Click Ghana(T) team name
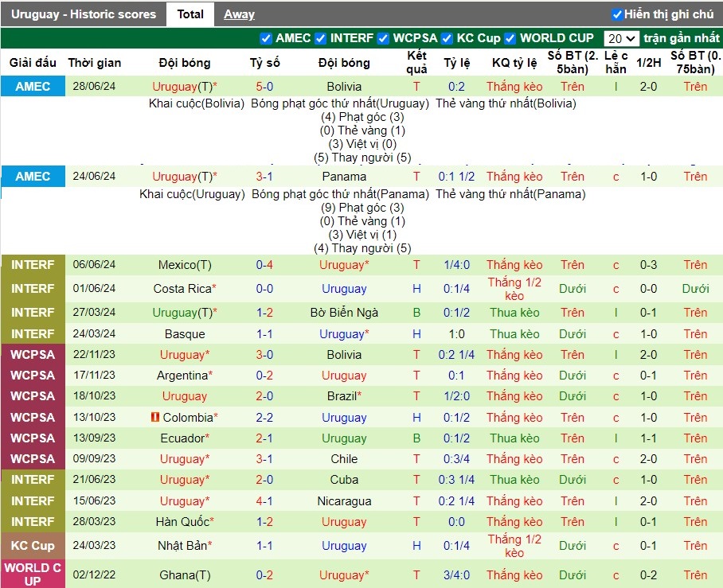 click(185, 575)
